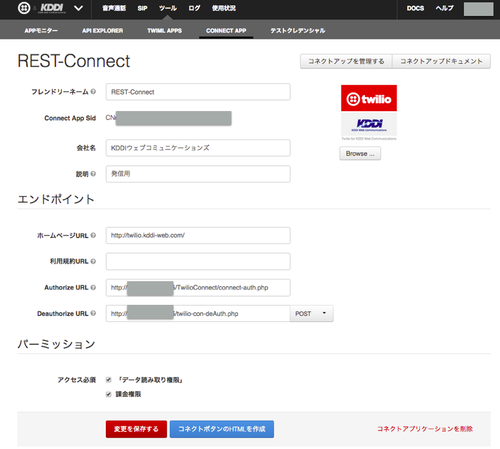Open the ヘルプ link
Image resolution: width=500 pixels, height=449 pixels.
click(444, 8)
